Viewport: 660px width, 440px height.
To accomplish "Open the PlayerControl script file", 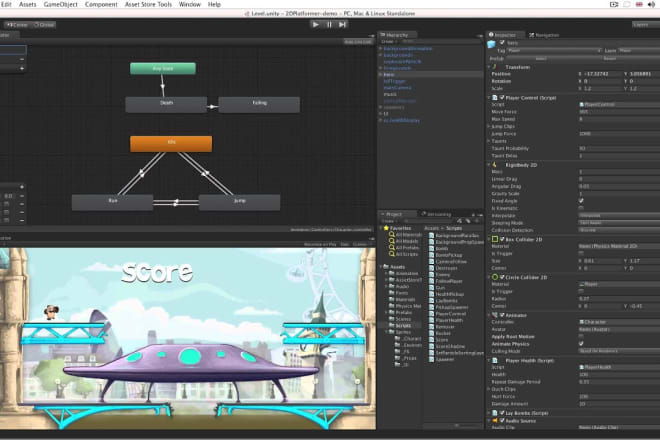I will pyautogui.click(x=447, y=314).
